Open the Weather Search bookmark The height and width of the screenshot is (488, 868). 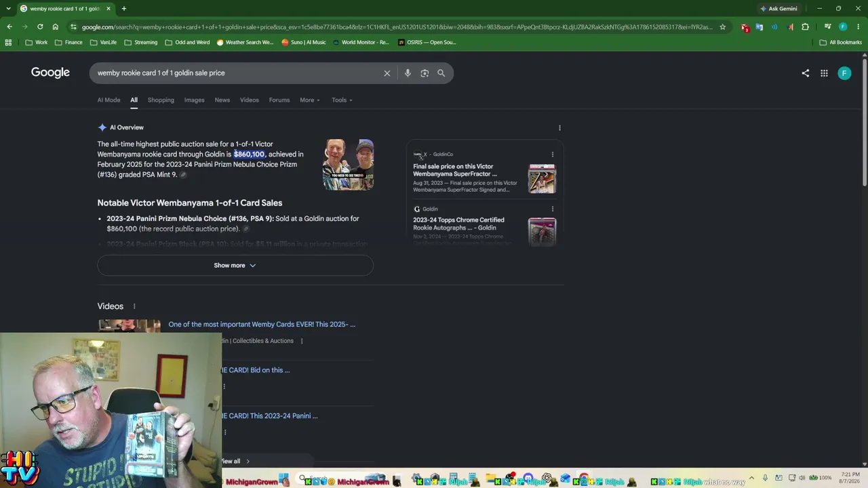pyautogui.click(x=245, y=42)
